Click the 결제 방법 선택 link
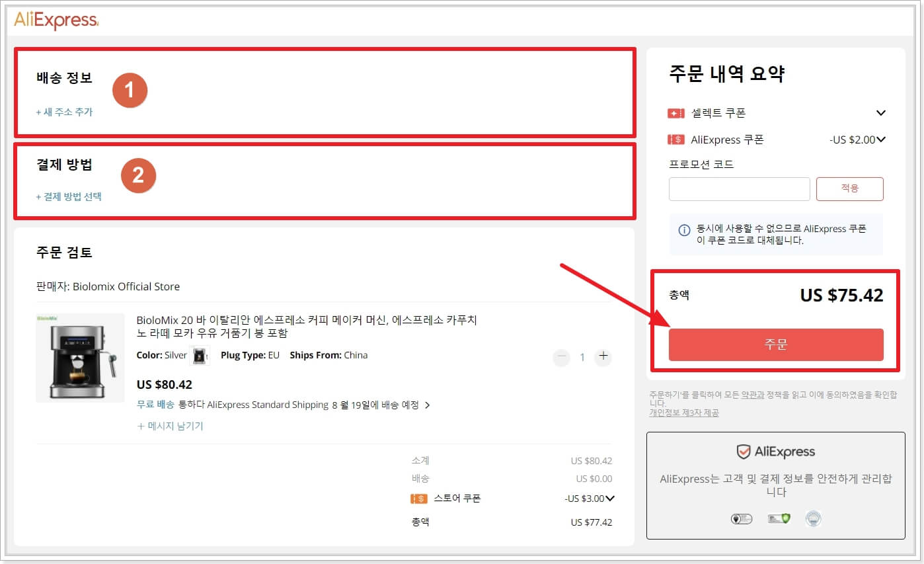924x564 pixels. coord(68,196)
